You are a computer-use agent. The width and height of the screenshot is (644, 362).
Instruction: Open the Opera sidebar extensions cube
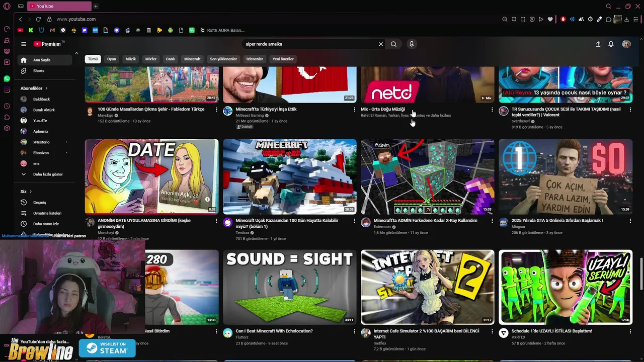[7, 117]
